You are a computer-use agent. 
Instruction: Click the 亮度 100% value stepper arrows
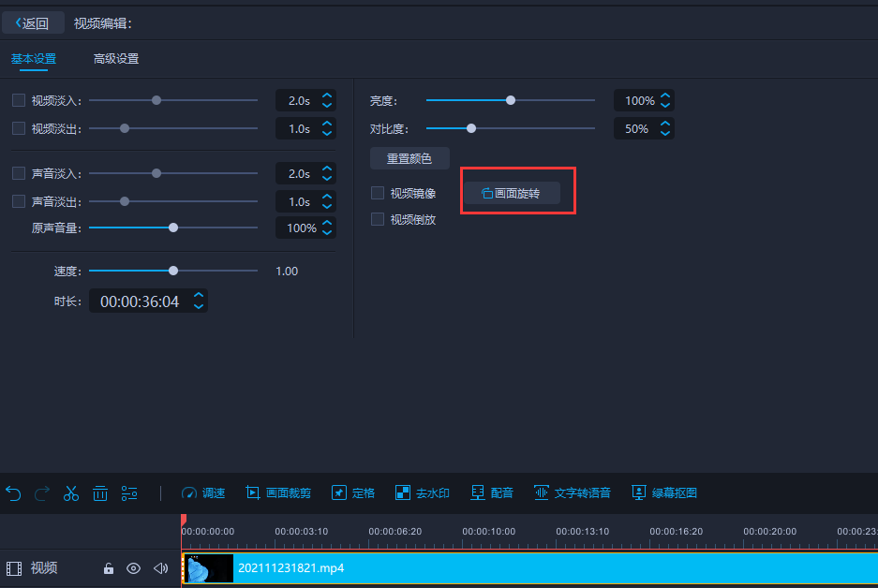[x=664, y=100]
